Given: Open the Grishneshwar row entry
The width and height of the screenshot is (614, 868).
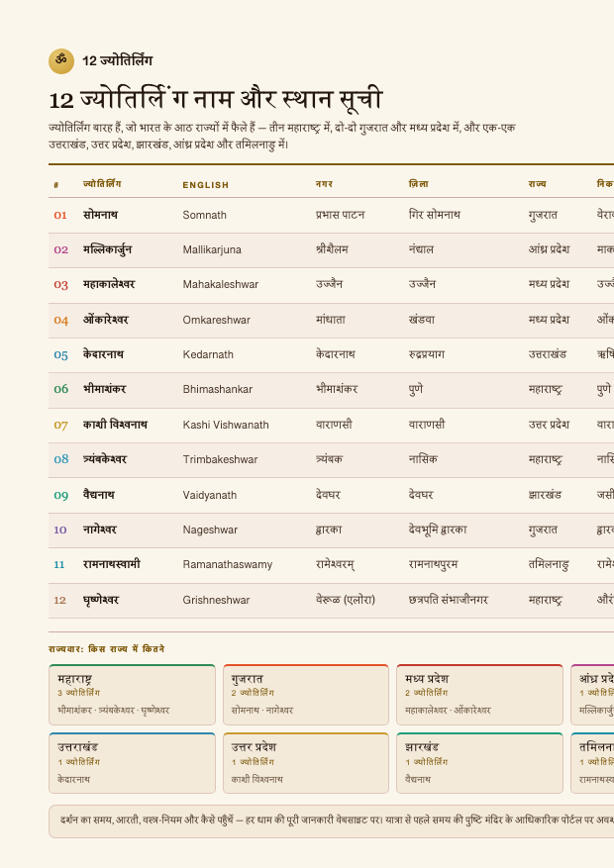Looking at the screenshot, I should pyautogui.click(x=331, y=601).
